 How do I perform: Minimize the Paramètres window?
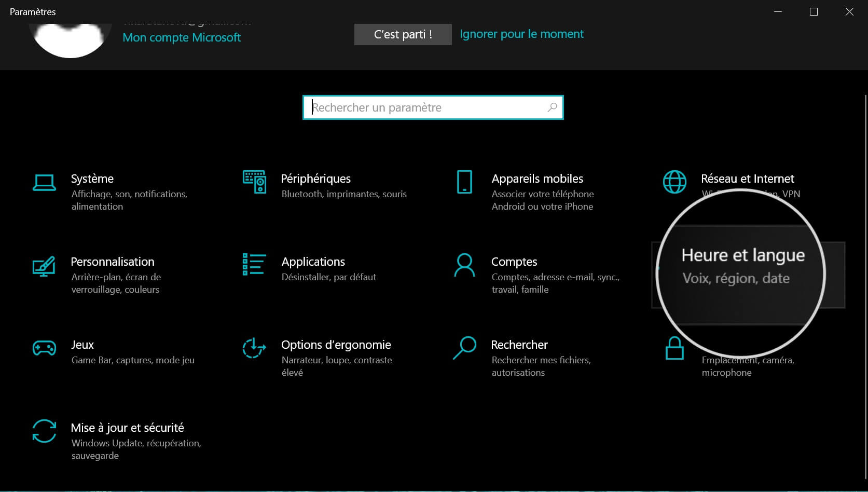(778, 11)
